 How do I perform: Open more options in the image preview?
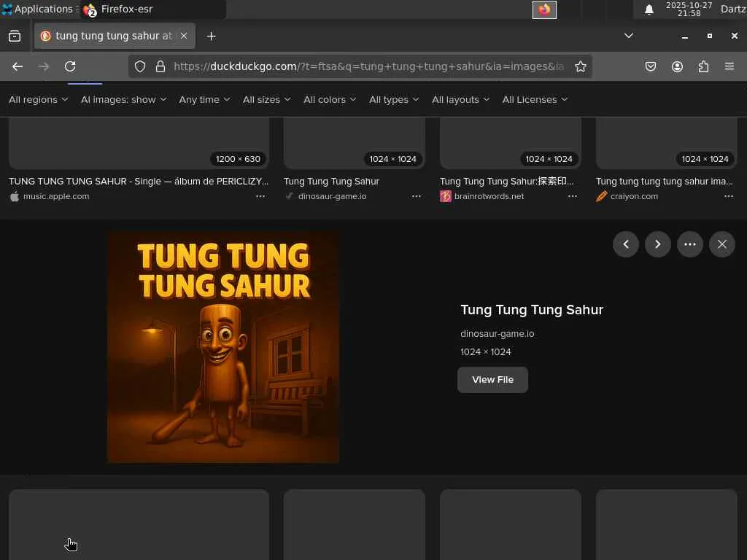point(690,244)
